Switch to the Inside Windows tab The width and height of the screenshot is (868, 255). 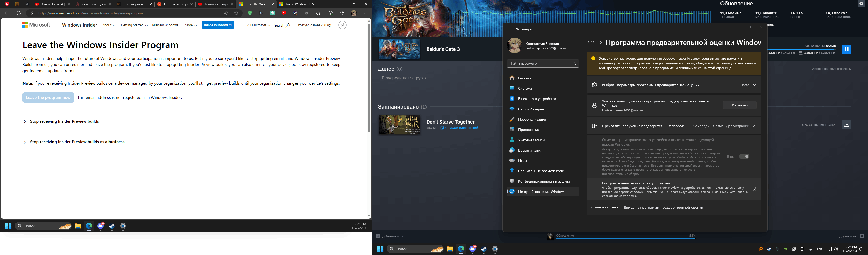(x=297, y=4)
